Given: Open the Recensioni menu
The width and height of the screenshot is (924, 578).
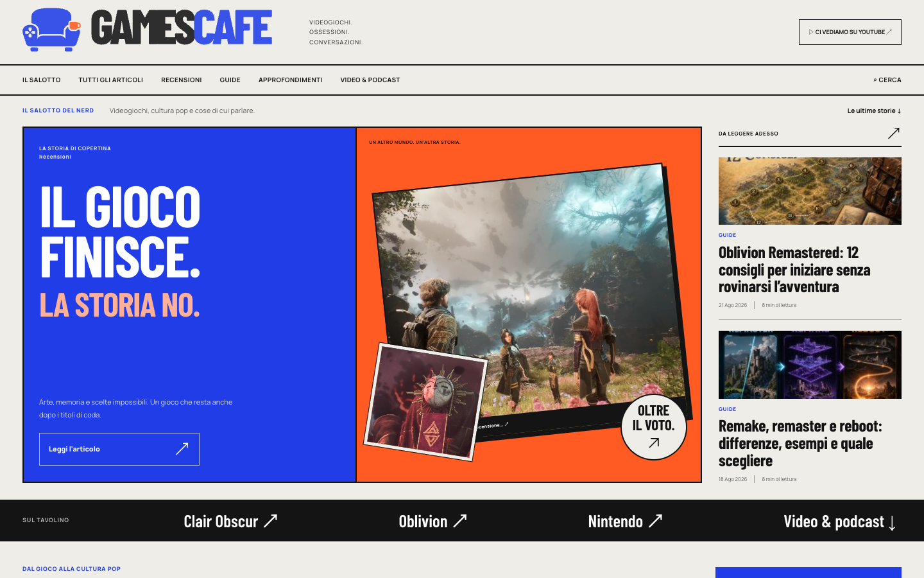Looking at the screenshot, I should pyautogui.click(x=182, y=80).
